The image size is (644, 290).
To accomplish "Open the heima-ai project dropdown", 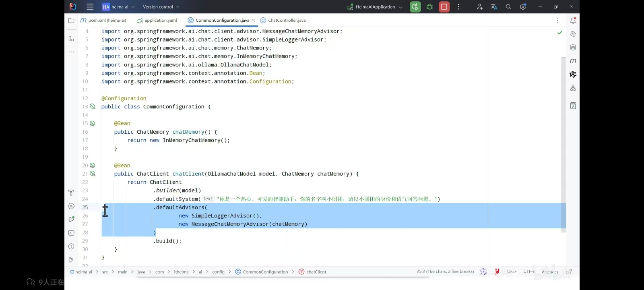I will coord(118,7).
